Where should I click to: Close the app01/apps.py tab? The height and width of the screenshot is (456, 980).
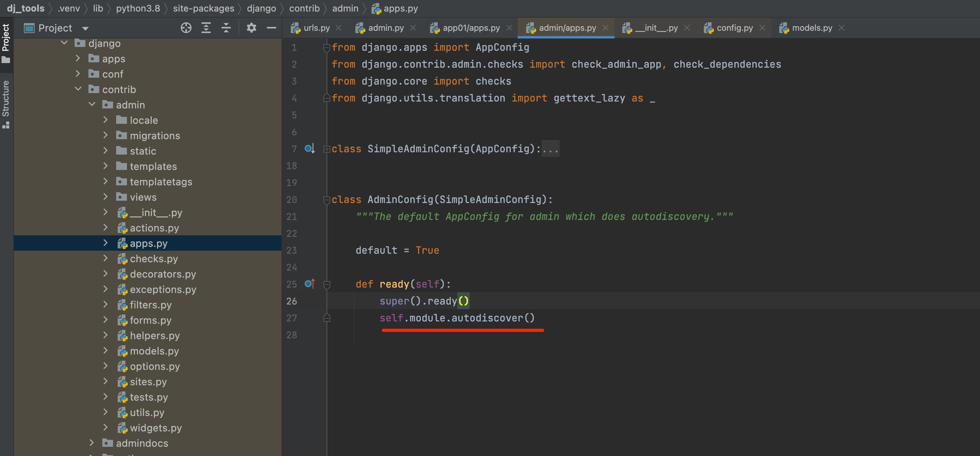pos(510,28)
